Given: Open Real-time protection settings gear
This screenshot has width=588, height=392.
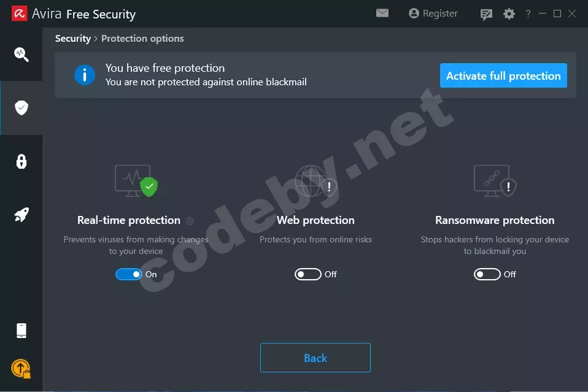Looking at the screenshot, I should pyautogui.click(x=190, y=220).
